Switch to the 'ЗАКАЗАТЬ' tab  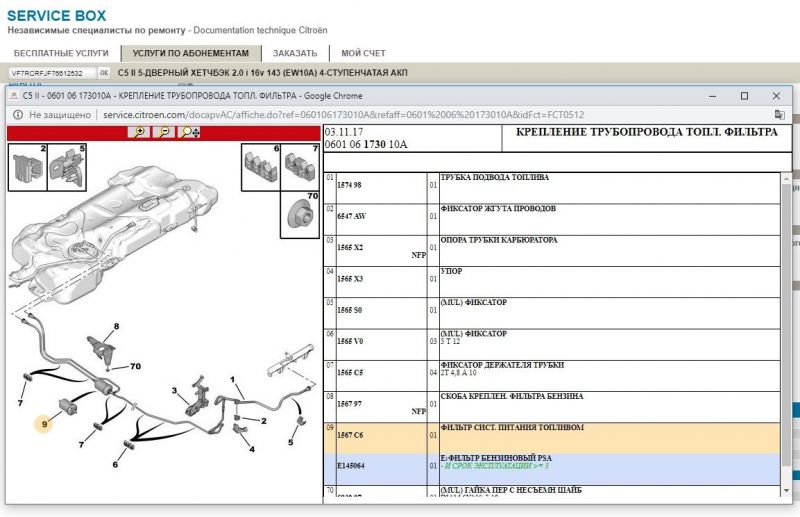[295, 53]
